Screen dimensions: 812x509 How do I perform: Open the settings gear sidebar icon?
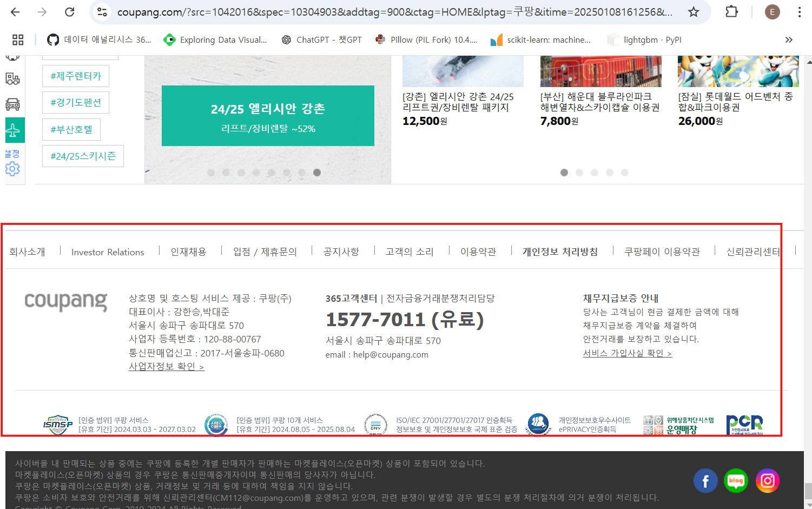click(12, 169)
